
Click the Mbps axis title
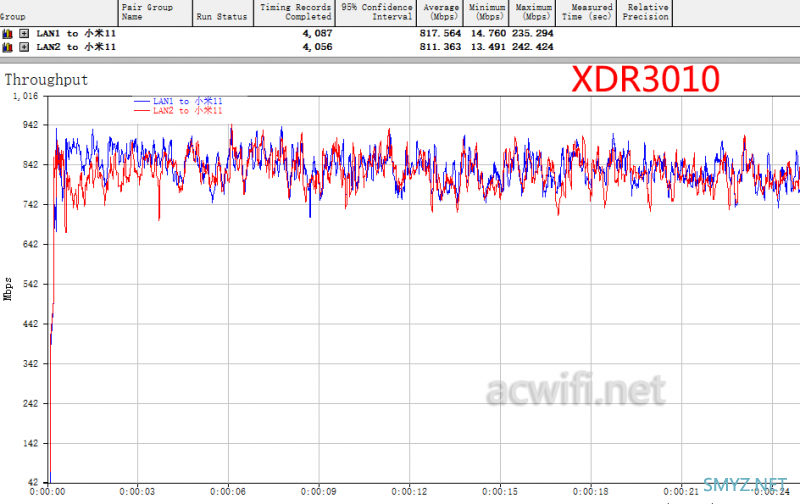tap(8, 289)
